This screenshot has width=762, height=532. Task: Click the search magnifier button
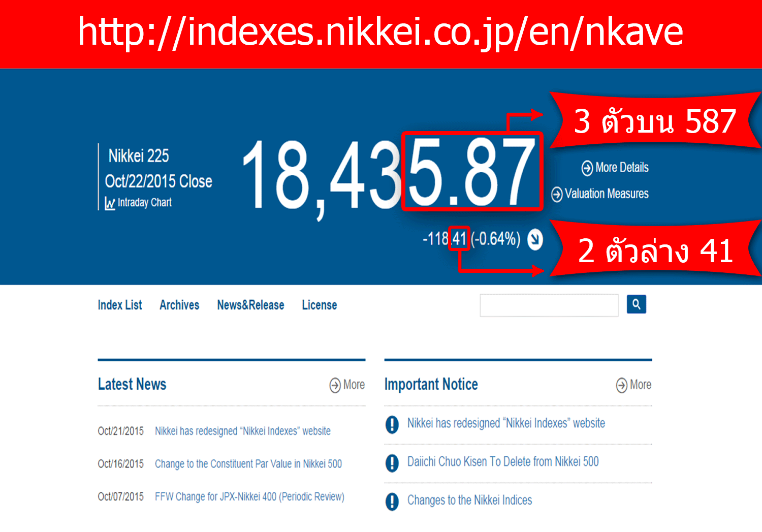tap(636, 304)
